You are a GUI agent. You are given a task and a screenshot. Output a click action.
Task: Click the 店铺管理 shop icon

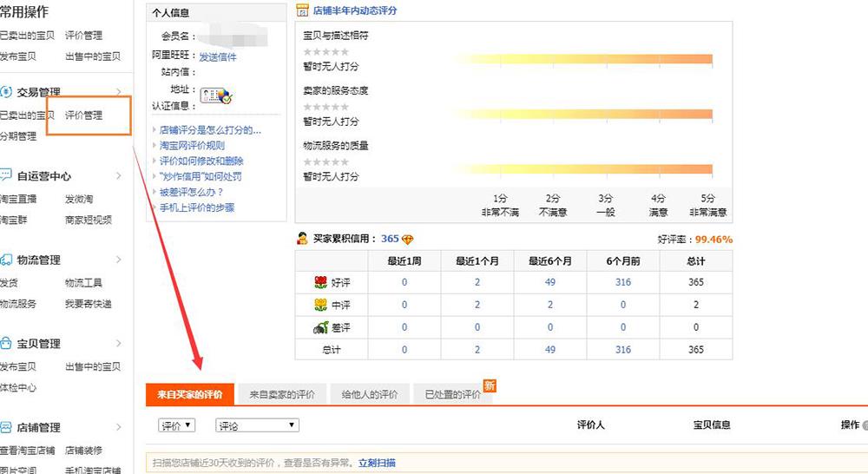click(6, 427)
